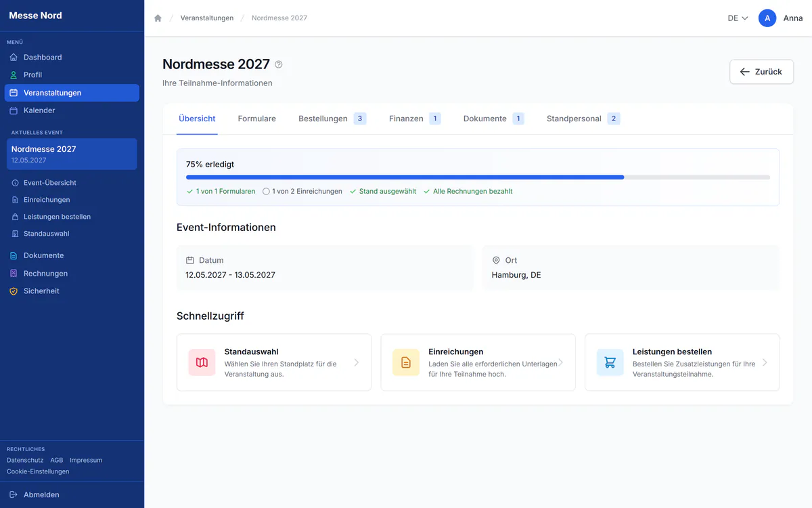The image size is (812, 508).
Task: Click the location text Hamburg, DE
Action: pyautogui.click(x=516, y=275)
